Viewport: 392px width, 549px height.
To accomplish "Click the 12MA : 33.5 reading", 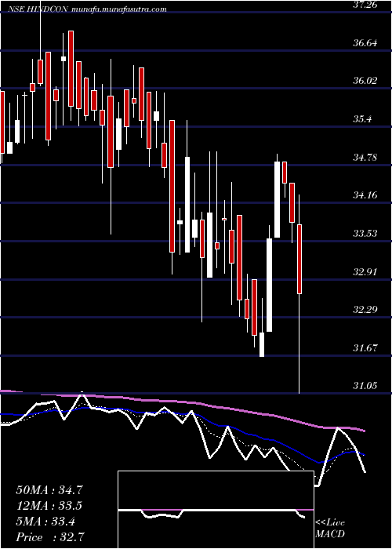I will point(49,506).
